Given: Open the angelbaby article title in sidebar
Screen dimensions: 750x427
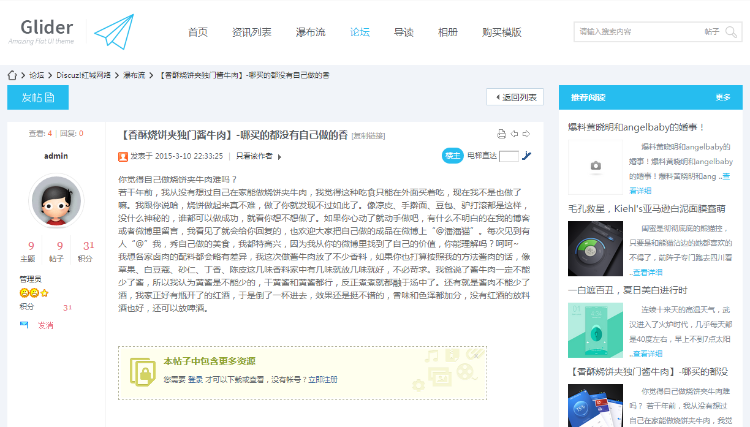Looking at the screenshot, I should coord(636,127).
